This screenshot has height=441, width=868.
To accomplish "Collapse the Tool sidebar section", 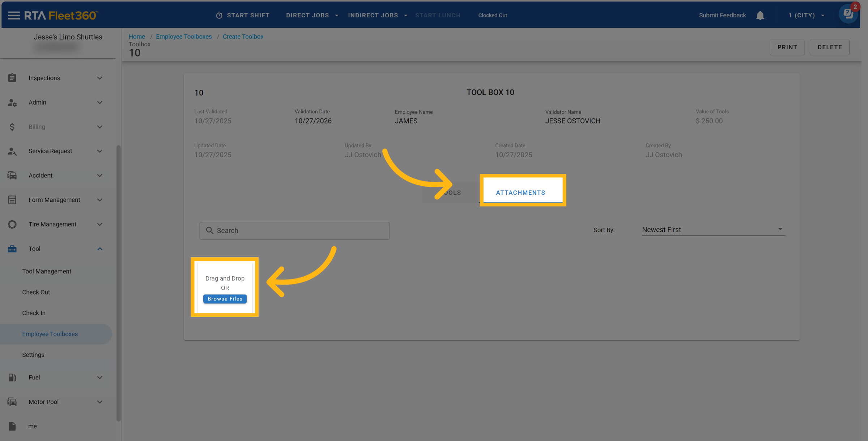I will (100, 249).
